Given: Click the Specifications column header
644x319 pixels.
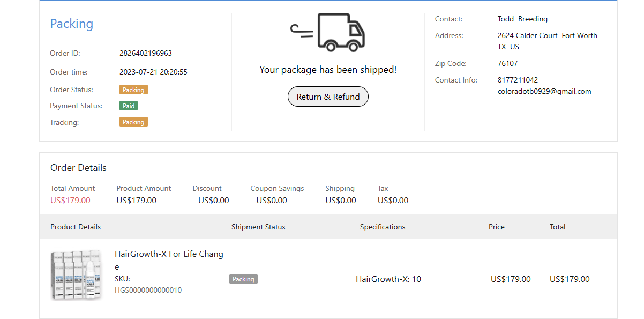Looking at the screenshot, I should pyautogui.click(x=383, y=227).
